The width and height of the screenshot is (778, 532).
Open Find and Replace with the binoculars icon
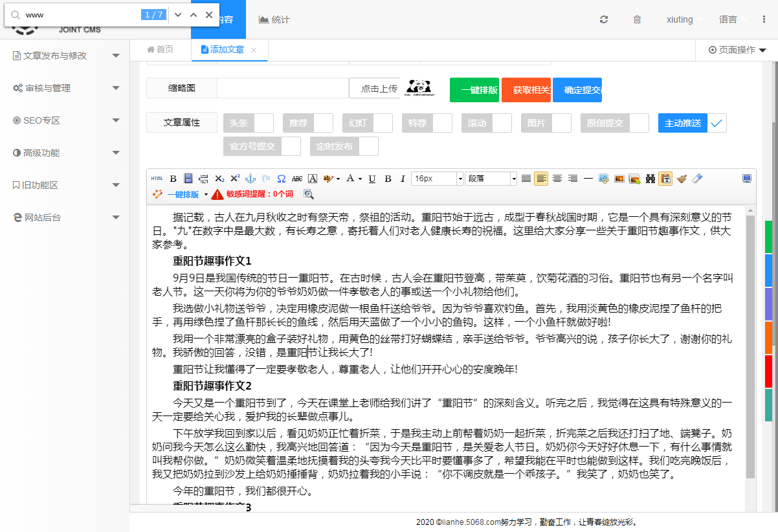[650, 179]
